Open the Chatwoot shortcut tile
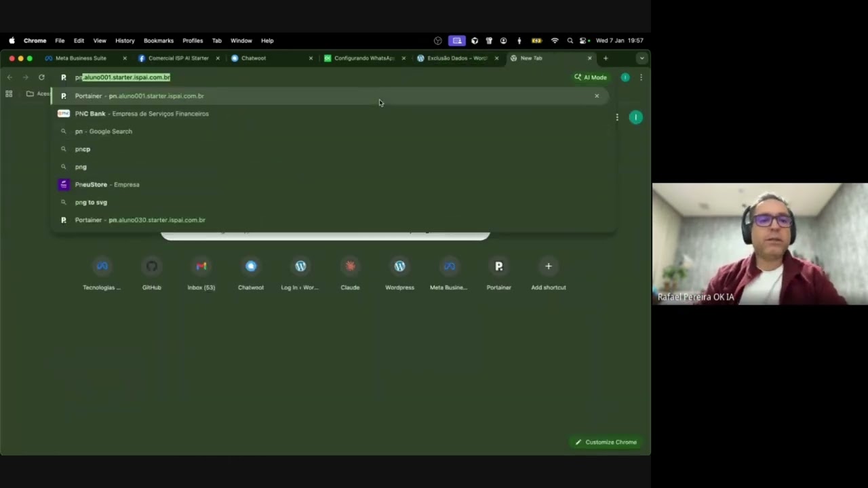The width and height of the screenshot is (868, 488). coord(251,273)
